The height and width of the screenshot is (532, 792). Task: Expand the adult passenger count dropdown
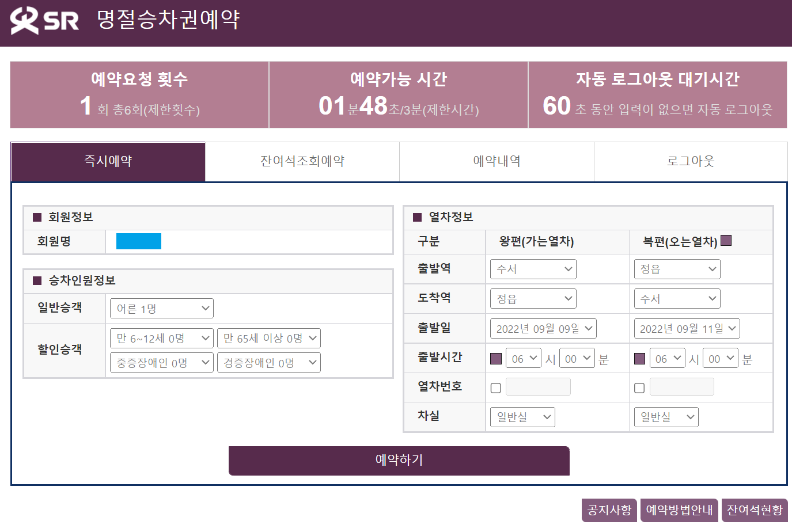pyautogui.click(x=161, y=309)
